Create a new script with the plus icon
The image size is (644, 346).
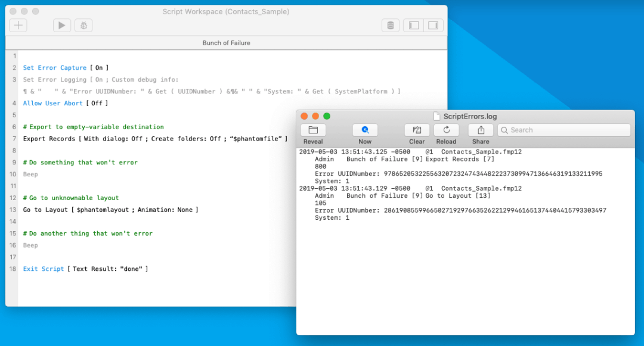click(18, 25)
